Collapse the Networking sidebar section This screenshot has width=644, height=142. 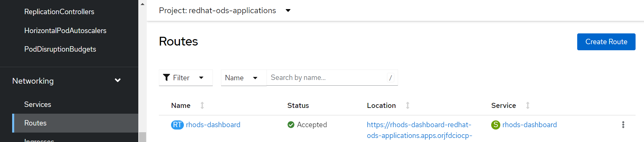(117, 81)
